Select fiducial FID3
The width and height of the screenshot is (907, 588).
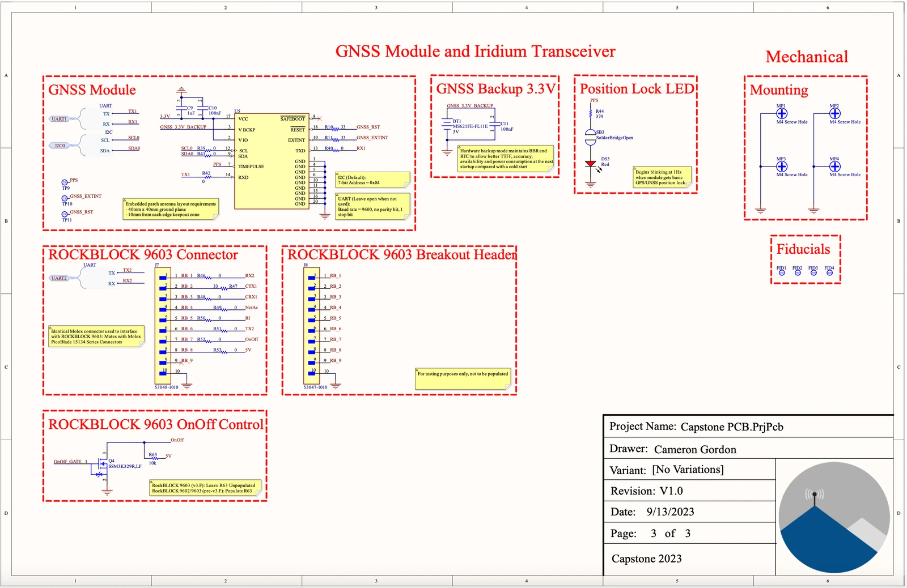813,272
